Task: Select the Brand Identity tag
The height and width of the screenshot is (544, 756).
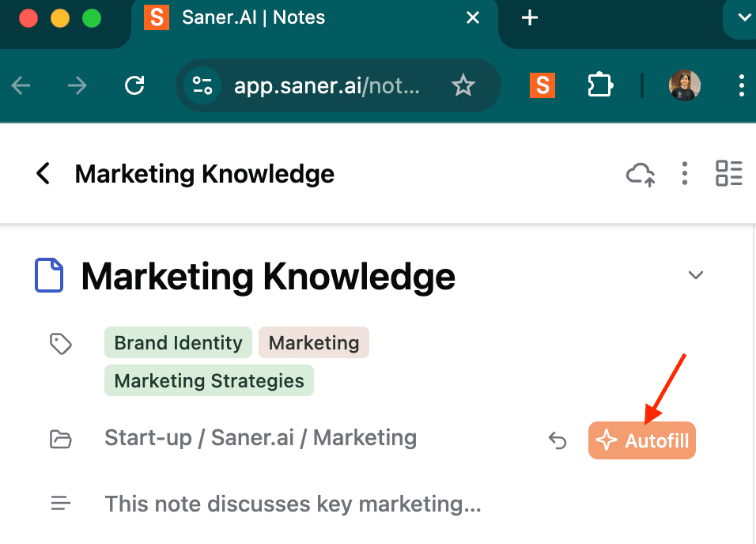Action: click(x=178, y=342)
